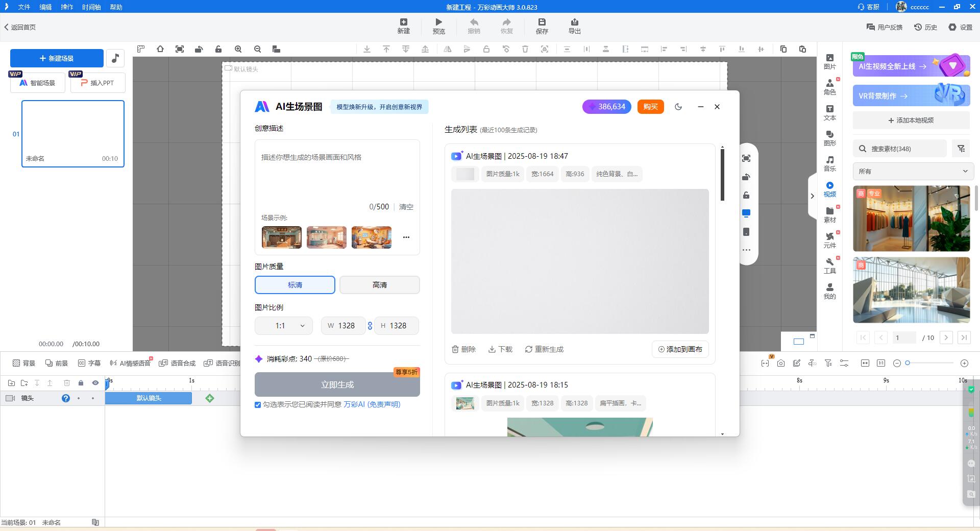The width and height of the screenshot is (980, 531).
Task: Click the filter icon next to material search
Action: pyautogui.click(x=961, y=149)
